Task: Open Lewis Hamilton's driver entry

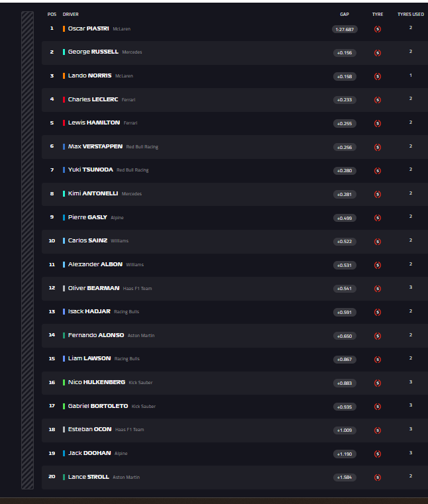Action: point(93,123)
